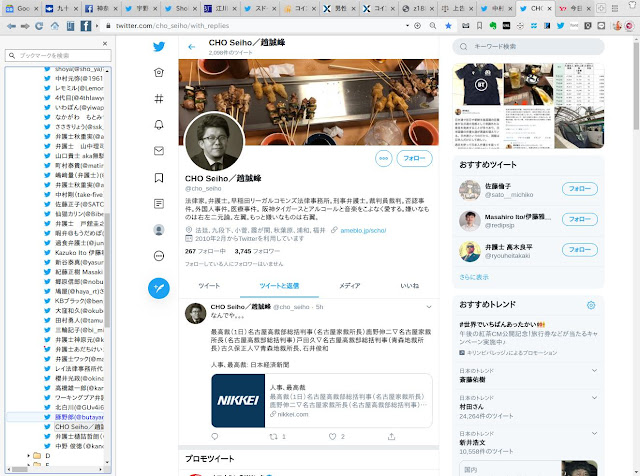Image resolution: width=640 pixels, height=476 pixels.
Task: Expand options for 村田さん trend
Action: [594, 398]
